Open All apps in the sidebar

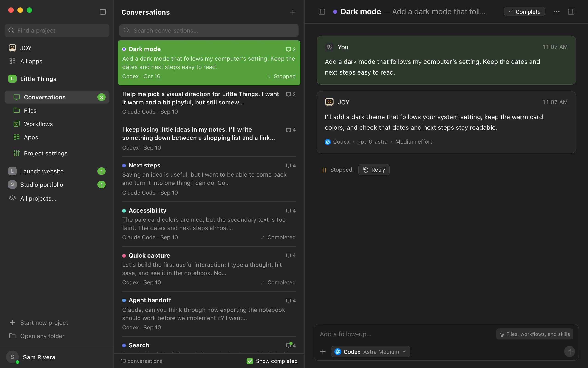(57, 61)
